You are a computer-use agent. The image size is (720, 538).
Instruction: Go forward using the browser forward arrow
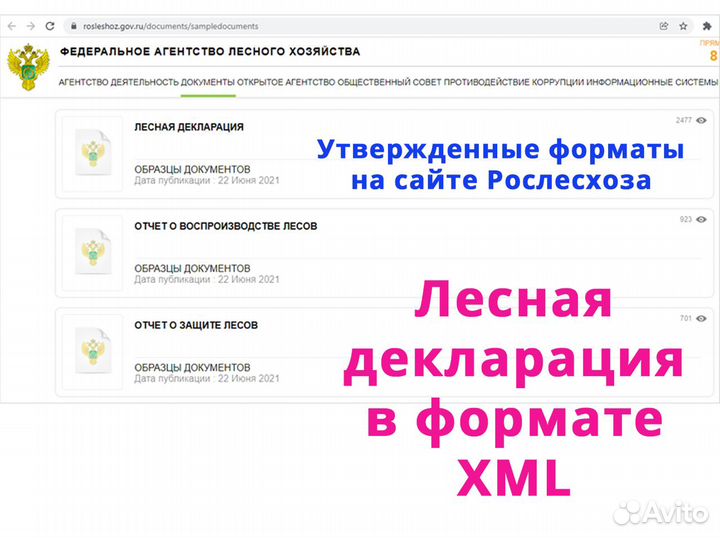pyautogui.click(x=31, y=26)
